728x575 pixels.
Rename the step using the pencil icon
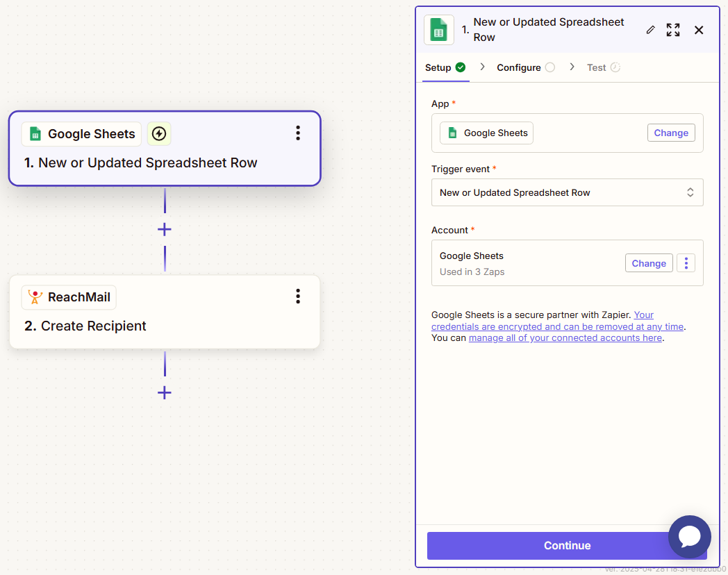650,30
